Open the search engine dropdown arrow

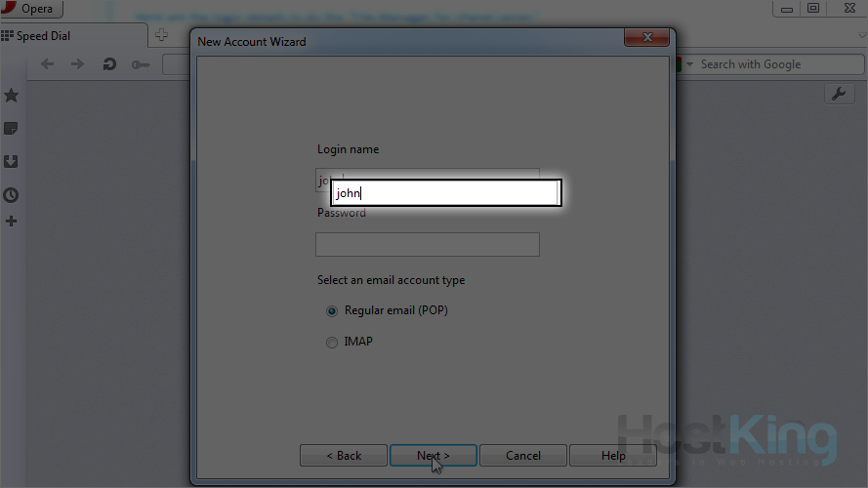click(x=690, y=64)
